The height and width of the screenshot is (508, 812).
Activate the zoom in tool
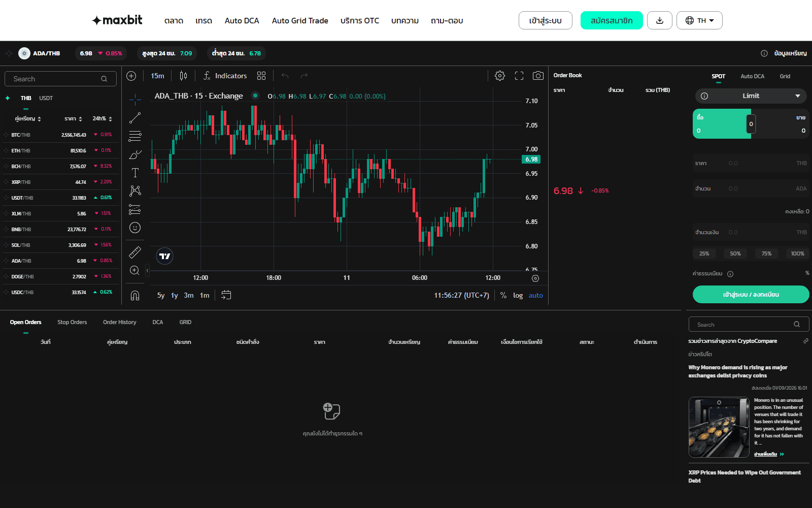click(135, 270)
